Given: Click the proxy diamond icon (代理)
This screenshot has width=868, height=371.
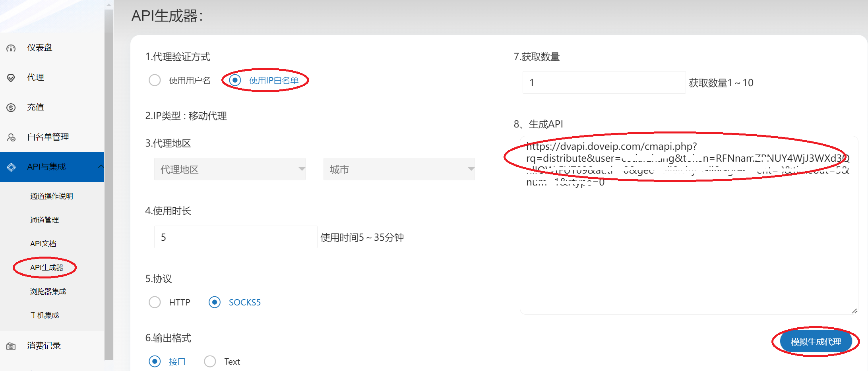Looking at the screenshot, I should pos(11,78).
